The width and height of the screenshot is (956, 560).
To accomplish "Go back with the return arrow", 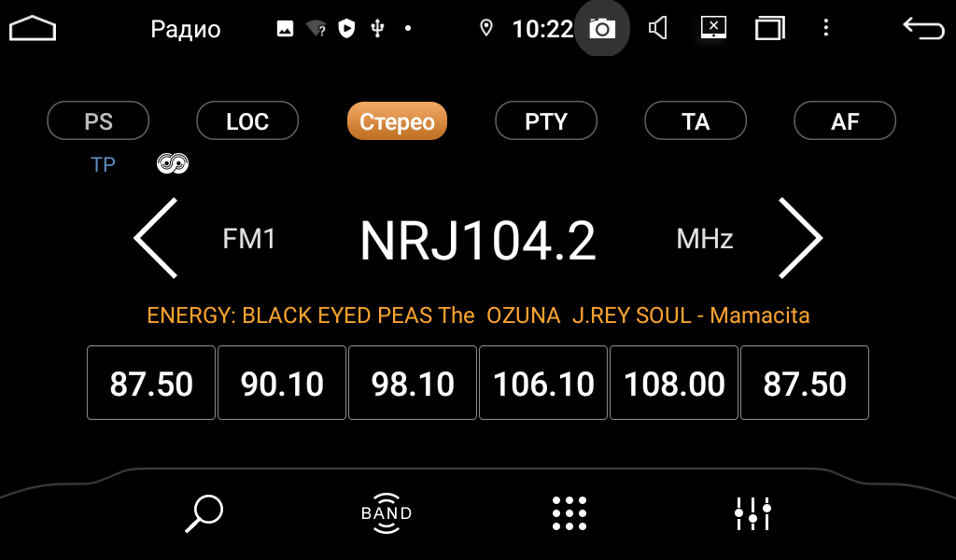I will (923, 28).
